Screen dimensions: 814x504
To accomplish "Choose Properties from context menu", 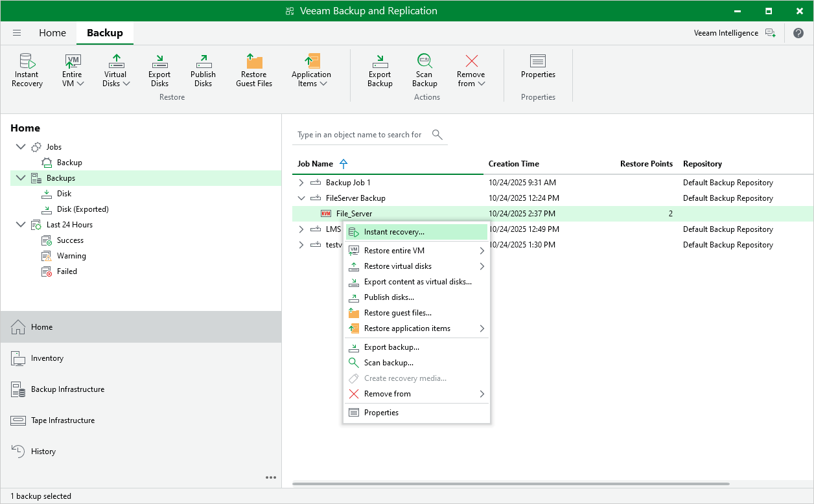I will pos(417,413).
